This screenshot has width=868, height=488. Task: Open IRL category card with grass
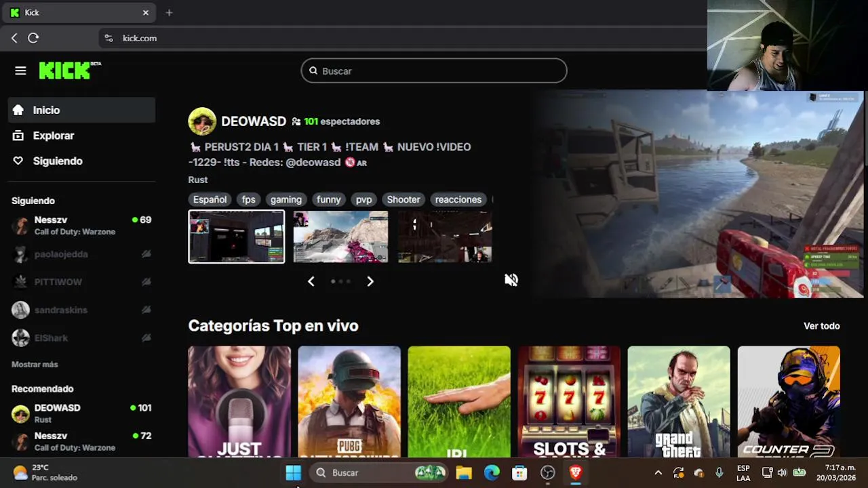click(459, 401)
